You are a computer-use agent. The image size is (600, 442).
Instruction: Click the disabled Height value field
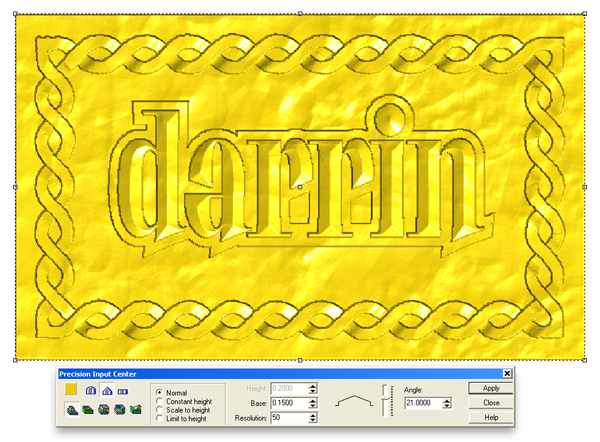pyautogui.click(x=290, y=388)
